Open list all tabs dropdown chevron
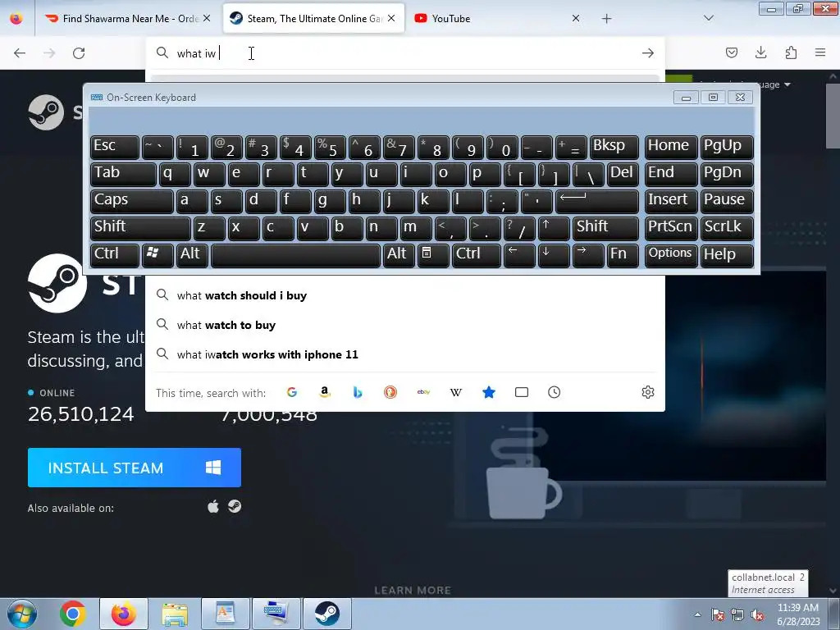 point(708,18)
